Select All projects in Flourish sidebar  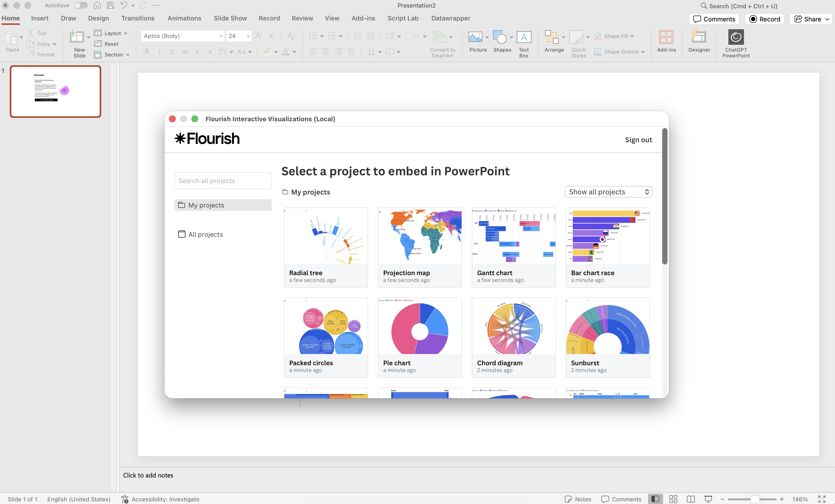point(205,234)
